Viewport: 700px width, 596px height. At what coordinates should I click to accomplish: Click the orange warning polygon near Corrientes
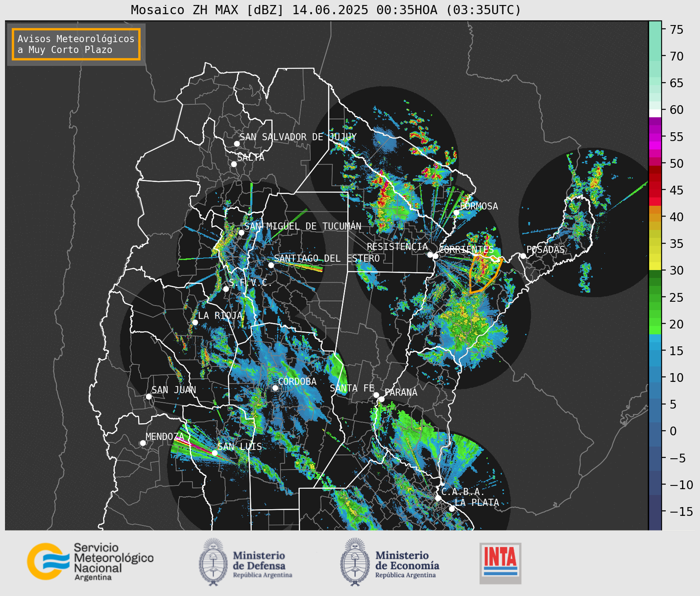(x=484, y=275)
